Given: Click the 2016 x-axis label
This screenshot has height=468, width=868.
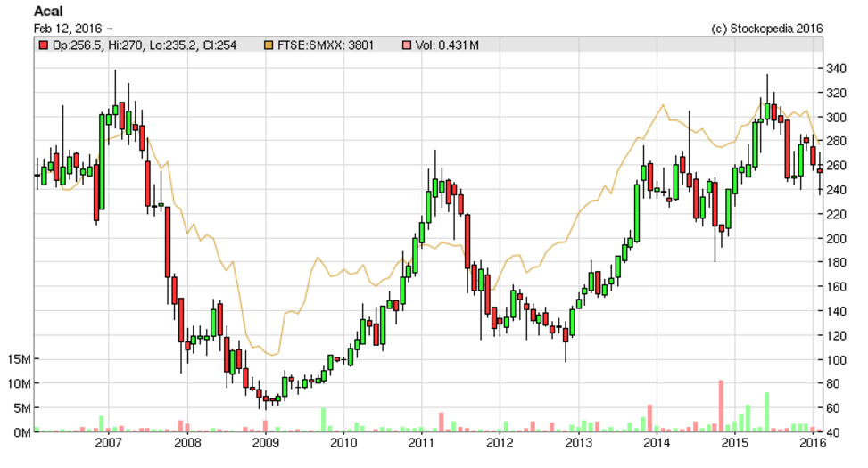Looking at the screenshot, I should pos(813,442).
